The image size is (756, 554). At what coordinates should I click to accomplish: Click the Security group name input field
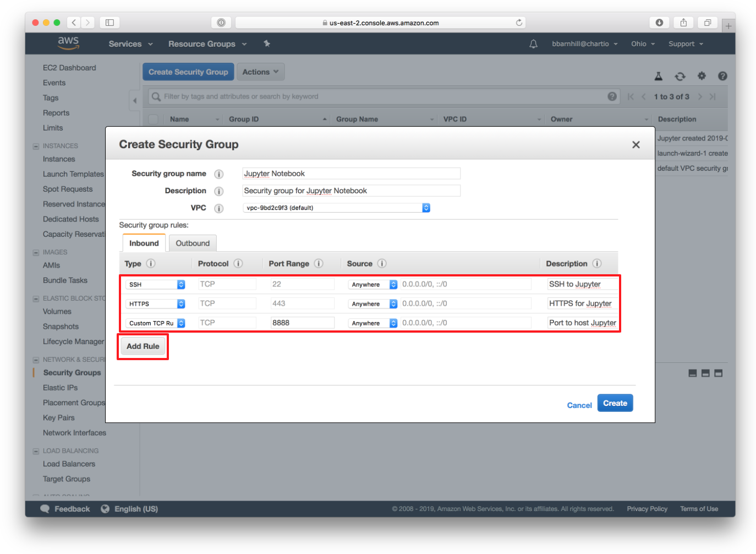click(x=351, y=173)
